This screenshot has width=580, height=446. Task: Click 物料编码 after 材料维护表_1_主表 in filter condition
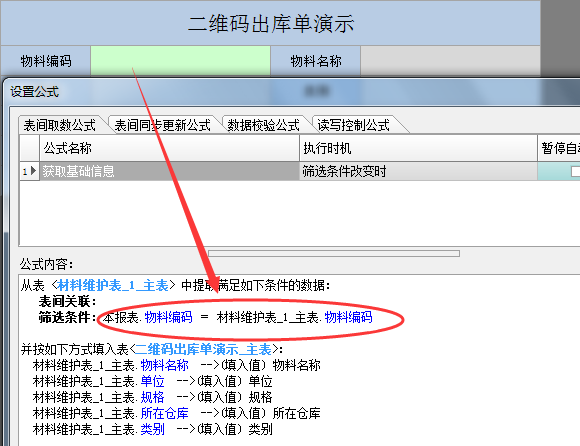pyautogui.click(x=348, y=317)
